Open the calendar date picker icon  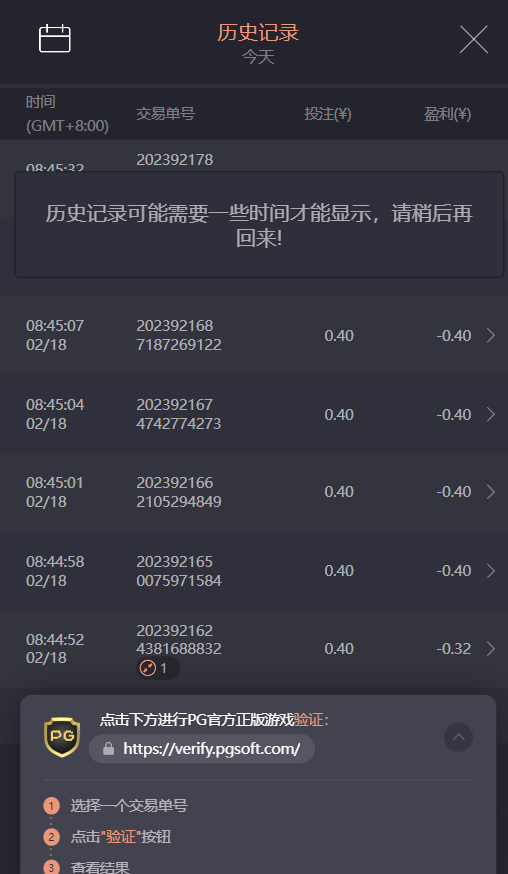click(55, 38)
